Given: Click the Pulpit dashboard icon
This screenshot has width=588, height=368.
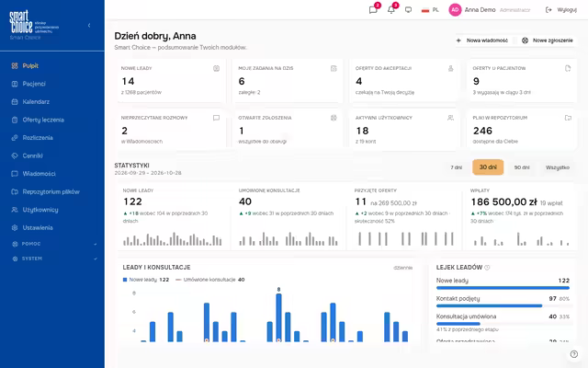Looking at the screenshot, I should pos(15,65).
